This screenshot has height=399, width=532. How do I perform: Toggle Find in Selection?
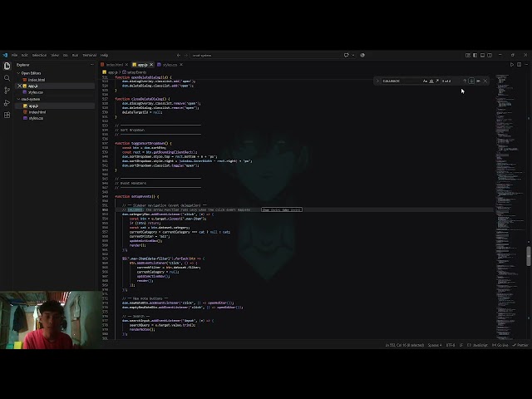tap(479, 81)
